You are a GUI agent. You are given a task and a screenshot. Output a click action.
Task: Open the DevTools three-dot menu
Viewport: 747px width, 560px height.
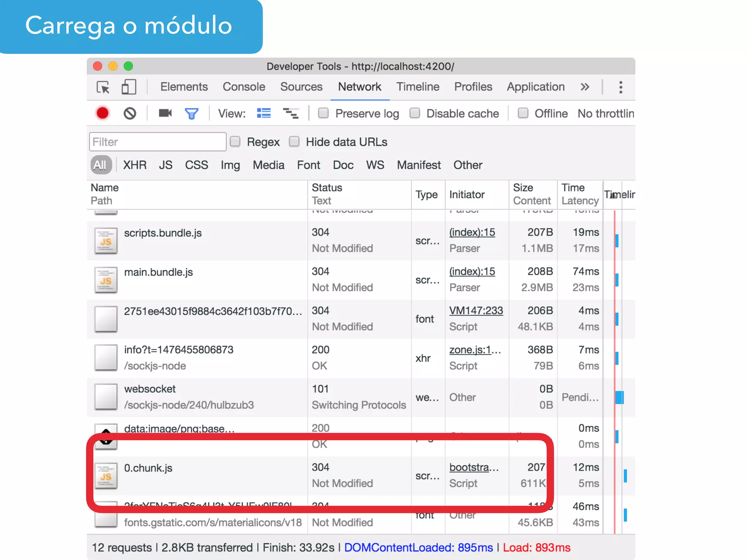point(620,87)
